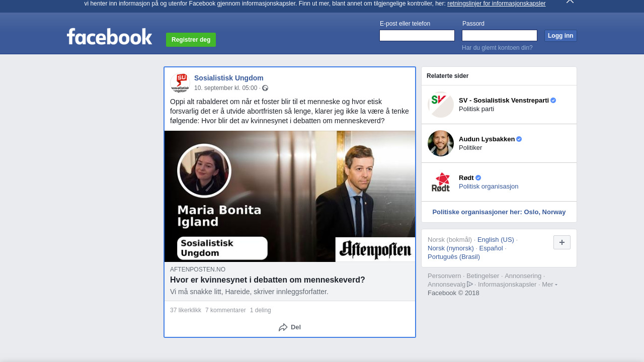Image resolution: width=644 pixels, height=362 pixels.
Task: Click the public globe icon on post
Action: 265,88
